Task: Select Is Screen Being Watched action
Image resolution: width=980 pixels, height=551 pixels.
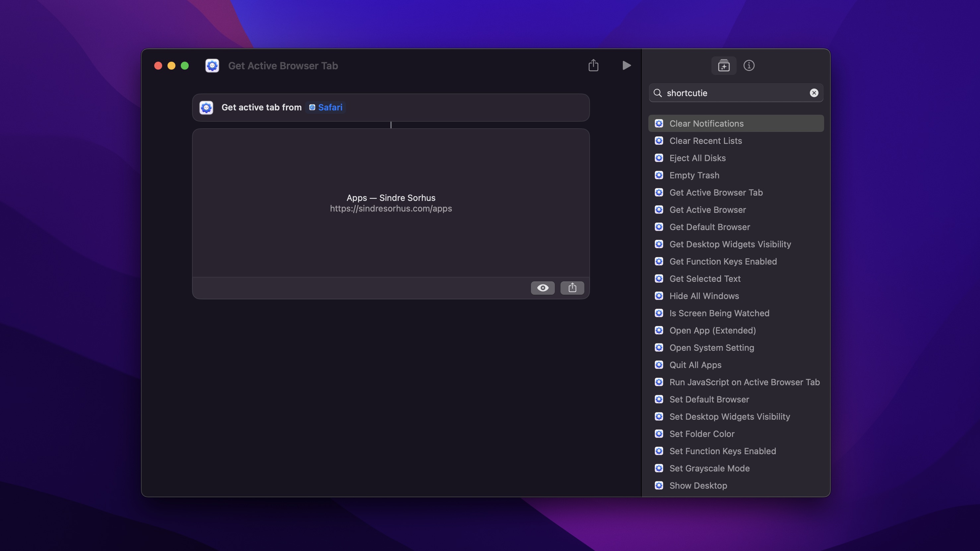Action: click(720, 313)
